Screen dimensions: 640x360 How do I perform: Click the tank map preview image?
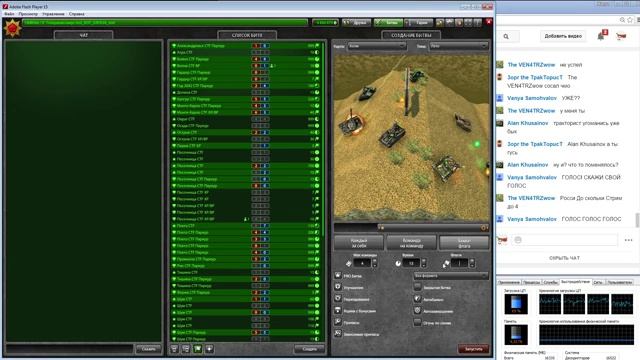[x=411, y=138]
